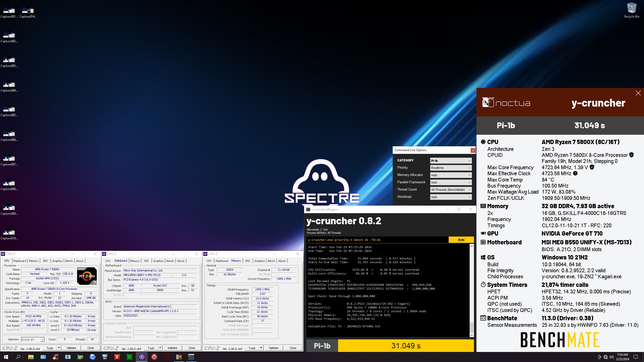Image resolution: width=644 pixels, height=362 pixels.
Task: Open Bench tab in CPU-Z Memory window
Action: (271, 261)
